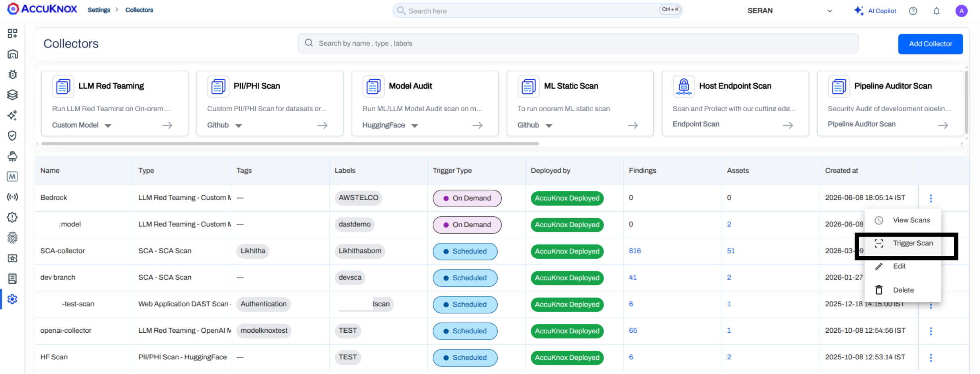This screenshot has width=980, height=374.
Task: Open findings count 41 for dev branch
Action: coord(633,277)
